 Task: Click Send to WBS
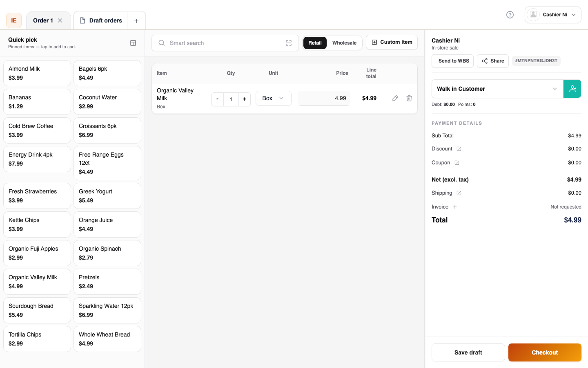tap(452, 61)
